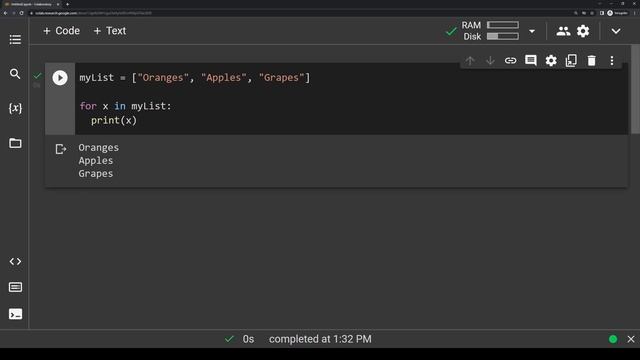The image size is (640, 360).
Task: Reload the browser page
Action: coord(21,13)
